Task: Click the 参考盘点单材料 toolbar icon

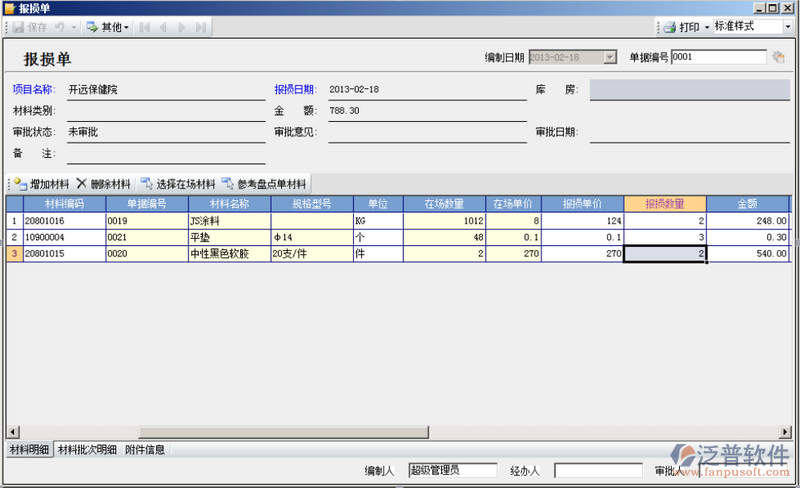Action: 227,184
